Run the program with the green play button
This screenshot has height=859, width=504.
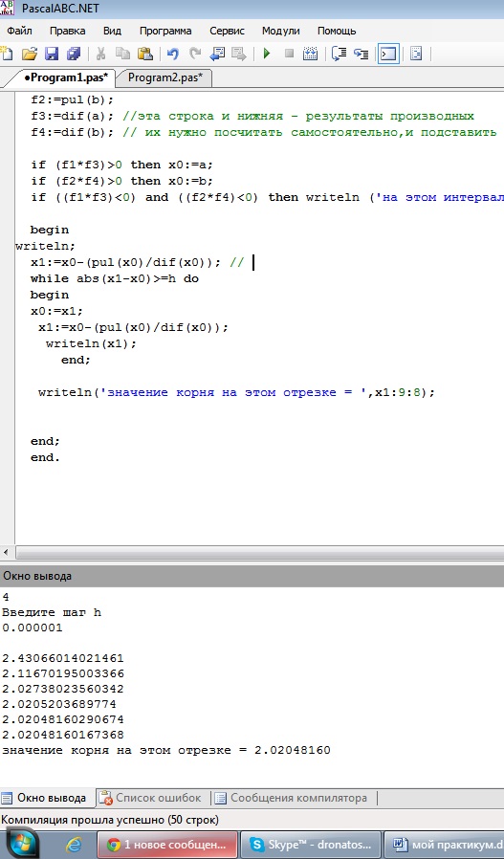click(267, 54)
